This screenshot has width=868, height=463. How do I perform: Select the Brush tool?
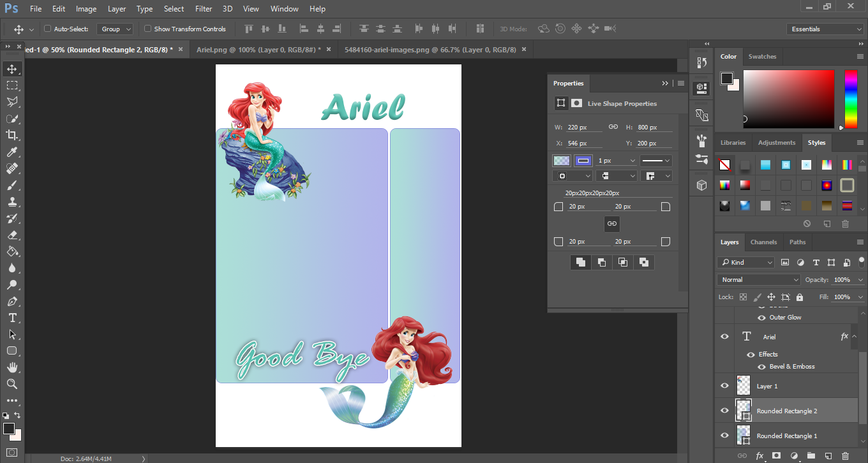[x=12, y=185]
